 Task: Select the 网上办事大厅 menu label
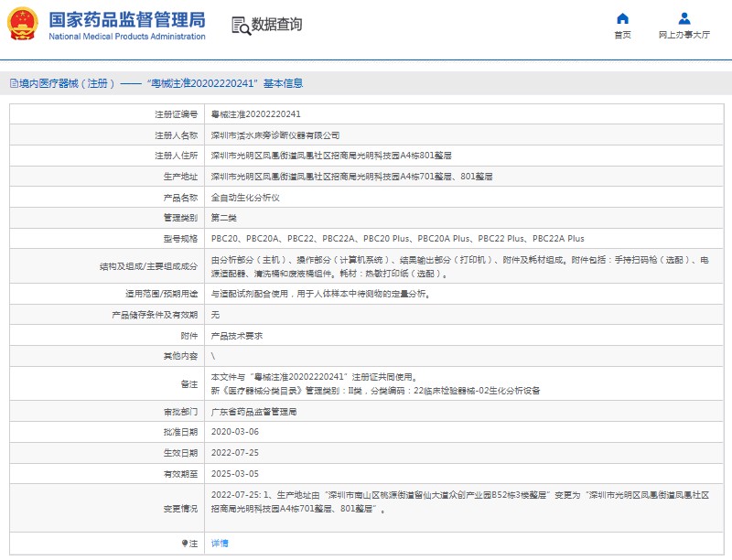[684, 35]
